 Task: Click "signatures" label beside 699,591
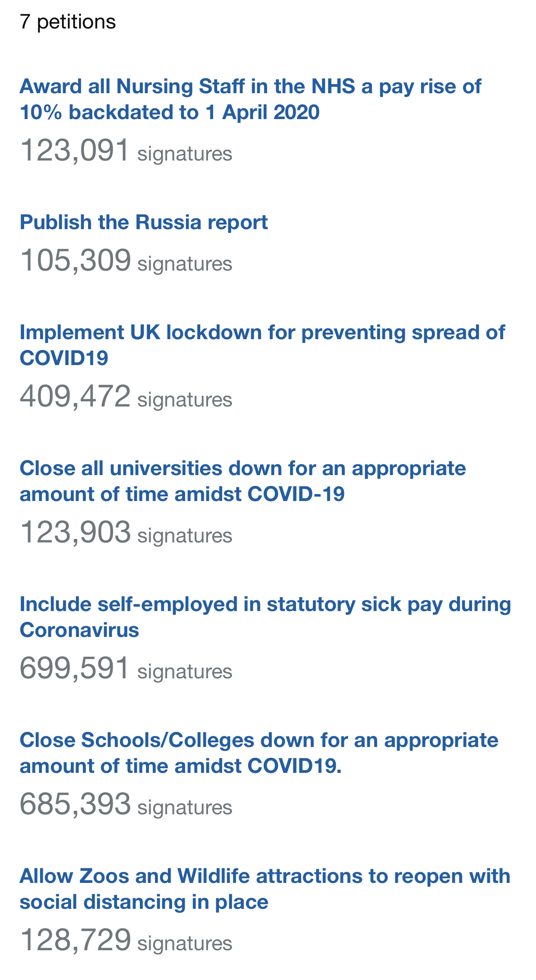(x=185, y=671)
